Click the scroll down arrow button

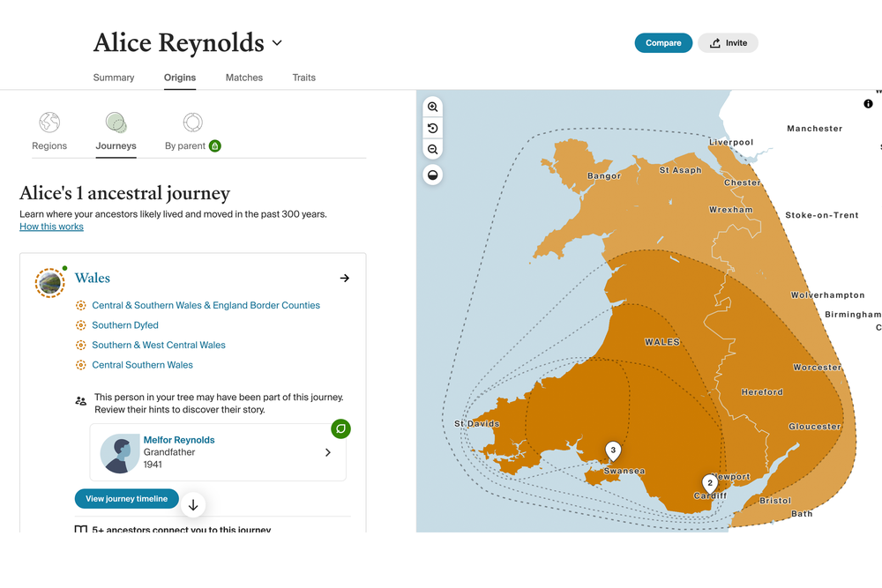click(x=193, y=505)
